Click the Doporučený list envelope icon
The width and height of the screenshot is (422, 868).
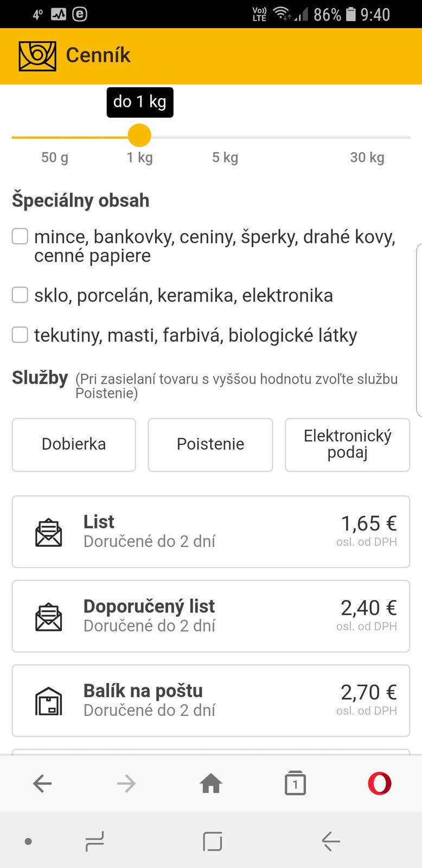coord(49,617)
